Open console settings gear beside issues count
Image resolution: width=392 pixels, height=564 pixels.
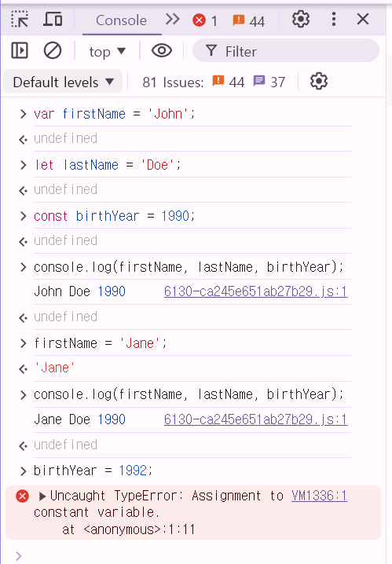(319, 81)
